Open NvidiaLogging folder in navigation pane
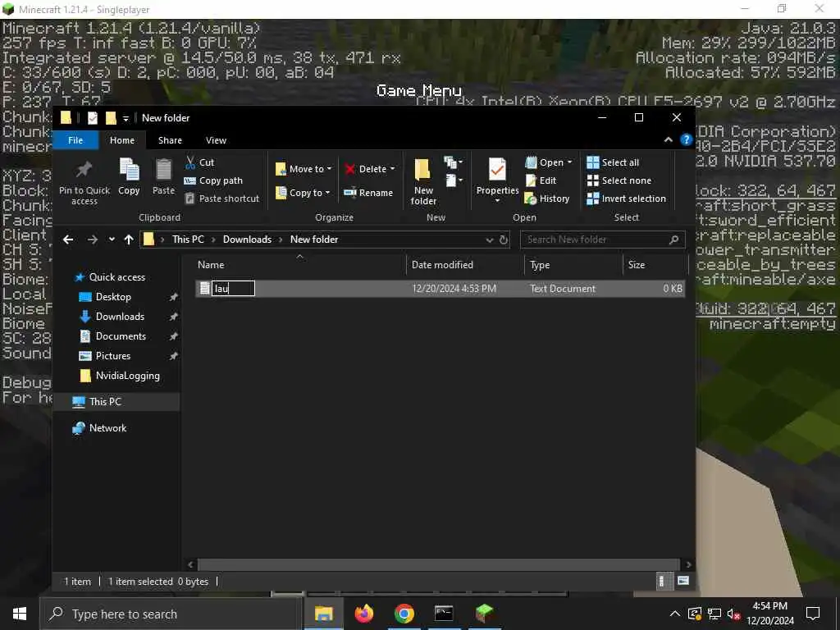This screenshot has width=840, height=630. (x=127, y=376)
